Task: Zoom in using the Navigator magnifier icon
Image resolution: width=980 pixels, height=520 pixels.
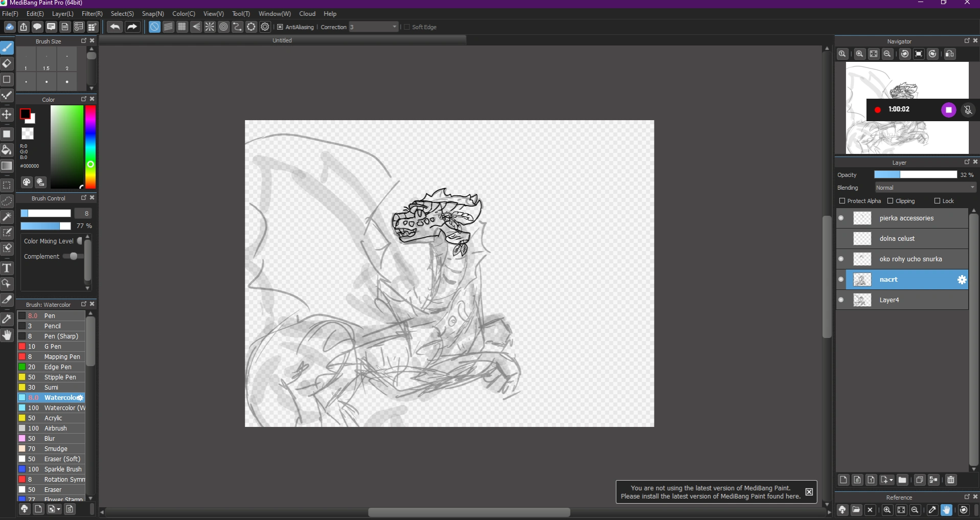Action: tap(860, 54)
